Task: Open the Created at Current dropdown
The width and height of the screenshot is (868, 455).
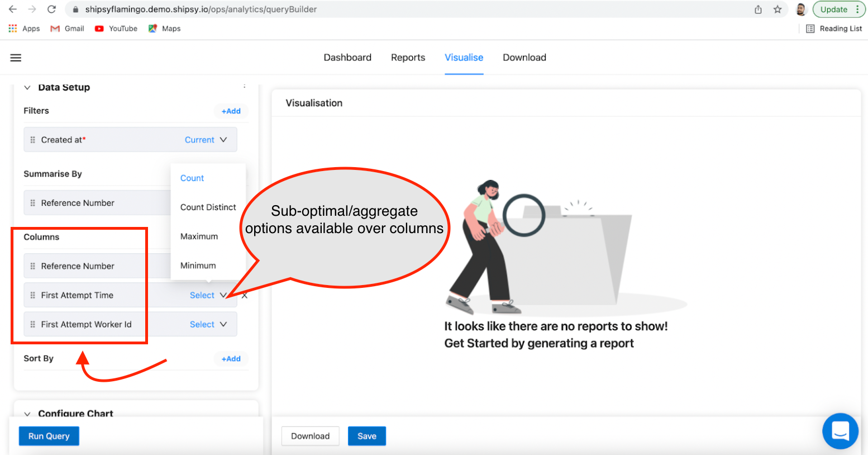Action: tap(206, 140)
